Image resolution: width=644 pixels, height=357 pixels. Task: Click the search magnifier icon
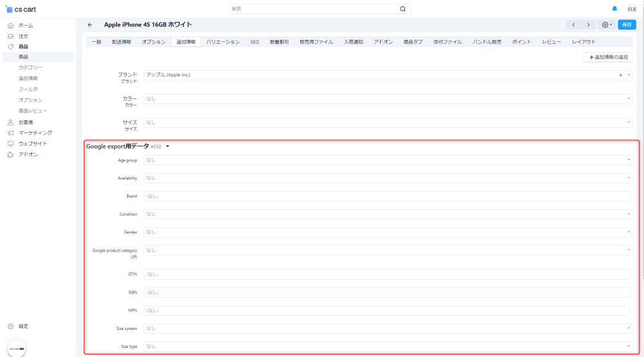(403, 9)
